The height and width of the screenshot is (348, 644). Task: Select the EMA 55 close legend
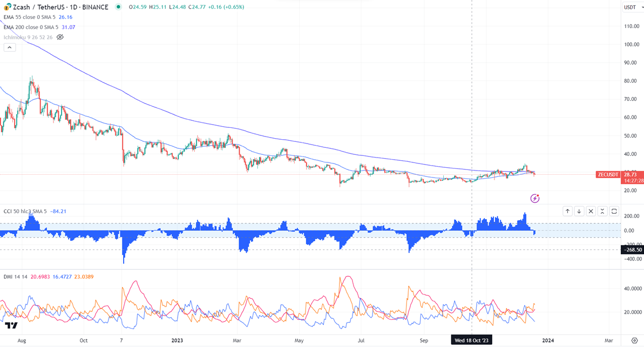(30, 17)
